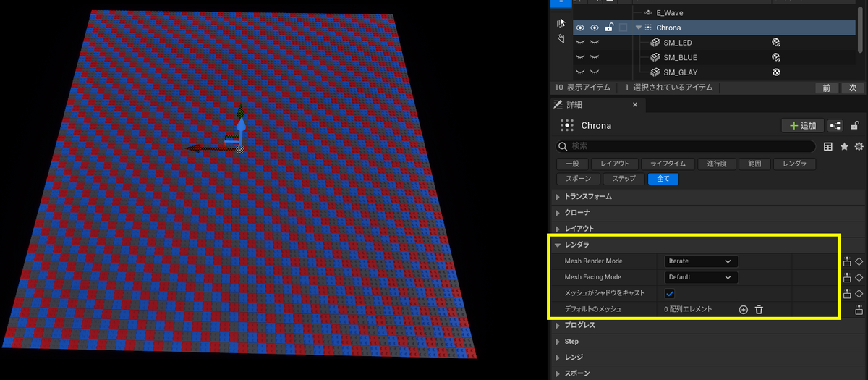Image resolution: width=868 pixels, height=380 pixels.
Task: Toggle the empty checkbox on Chrona row
Action: point(623,28)
